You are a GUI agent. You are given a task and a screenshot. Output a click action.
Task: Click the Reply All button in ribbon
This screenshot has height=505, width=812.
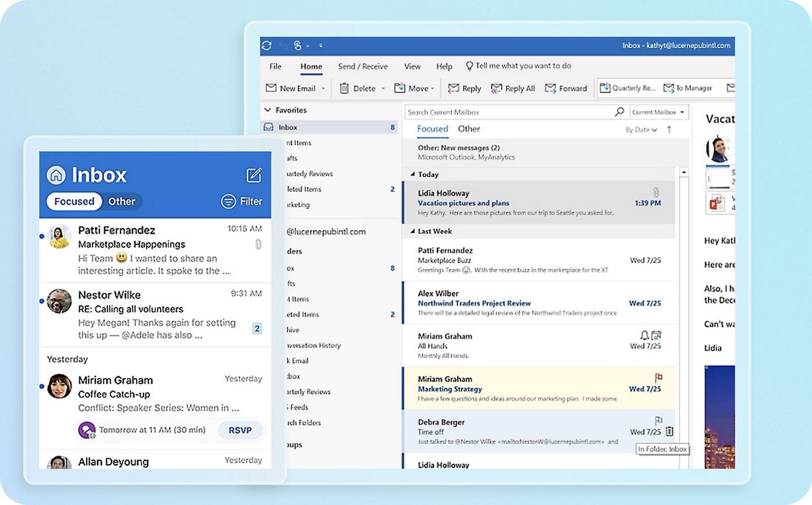click(x=513, y=88)
